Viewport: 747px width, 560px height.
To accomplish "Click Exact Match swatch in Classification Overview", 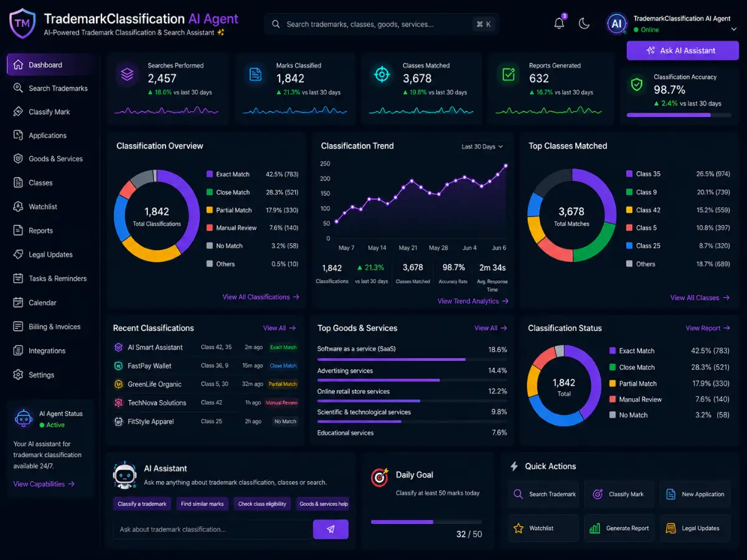I will [210, 174].
